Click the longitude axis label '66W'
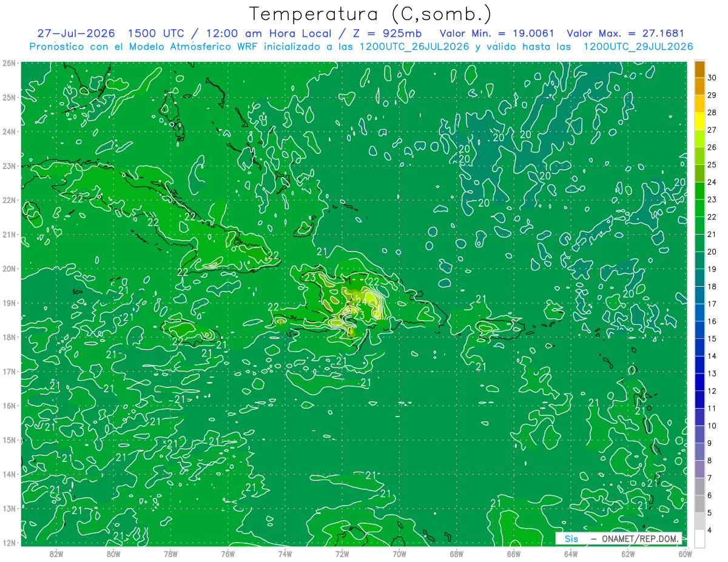The height and width of the screenshot is (562, 728). click(x=513, y=554)
